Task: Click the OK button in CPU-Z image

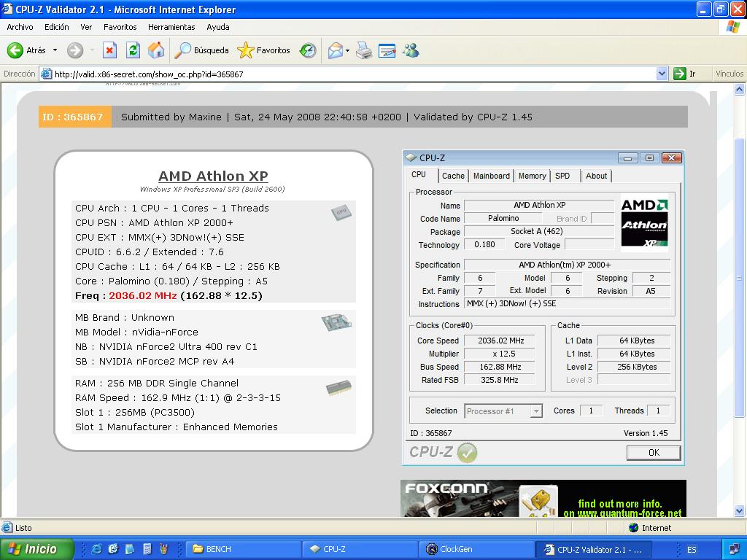Action: point(654,452)
